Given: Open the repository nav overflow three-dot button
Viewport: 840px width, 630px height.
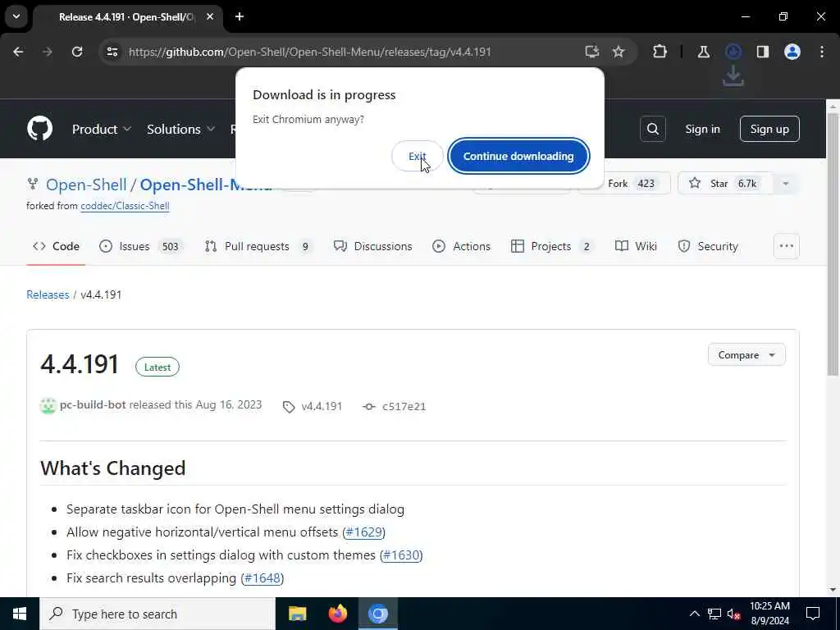Looking at the screenshot, I should 786,246.
